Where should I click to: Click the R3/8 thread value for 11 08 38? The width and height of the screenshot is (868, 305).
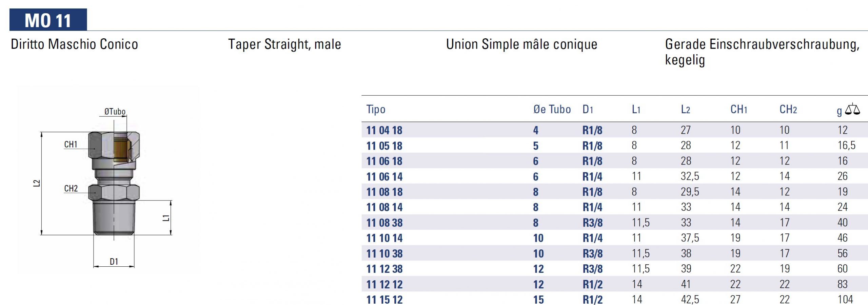[x=592, y=223]
